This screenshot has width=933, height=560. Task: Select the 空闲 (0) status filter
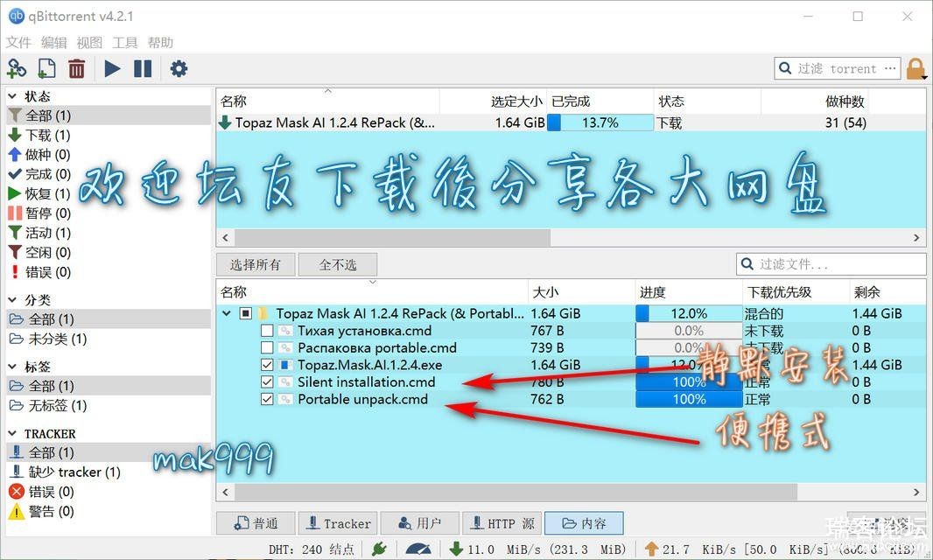39,252
